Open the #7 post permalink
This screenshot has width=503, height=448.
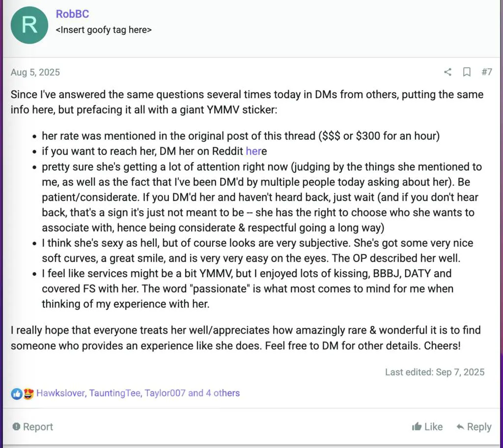click(x=486, y=72)
